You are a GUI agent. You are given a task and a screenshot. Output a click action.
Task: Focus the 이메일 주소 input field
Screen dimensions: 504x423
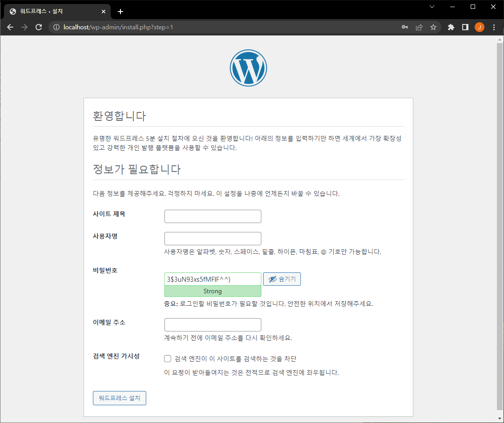[213, 325]
